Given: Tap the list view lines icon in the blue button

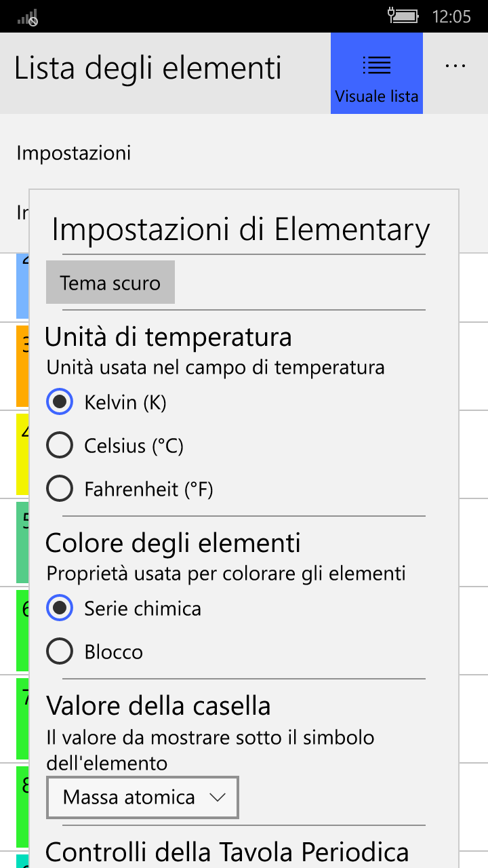Looking at the screenshot, I should click(x=376, y=64).
